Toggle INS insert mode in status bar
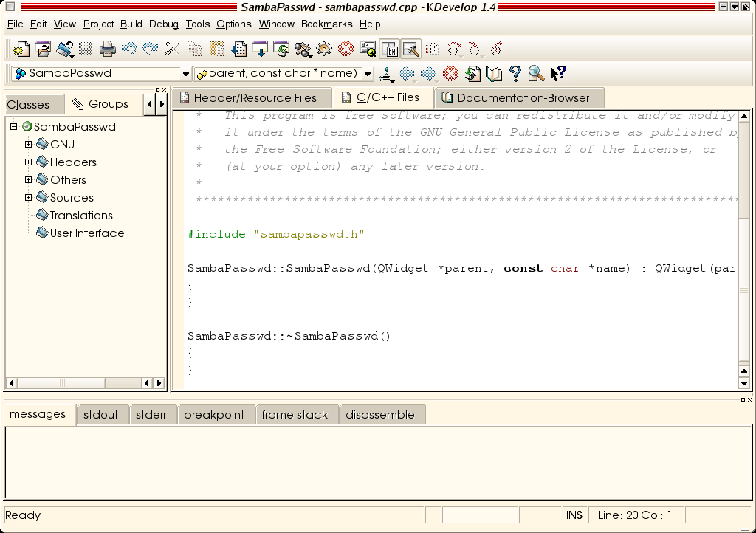The width and height of the screenshot is (756, 533). click(574, 515)
